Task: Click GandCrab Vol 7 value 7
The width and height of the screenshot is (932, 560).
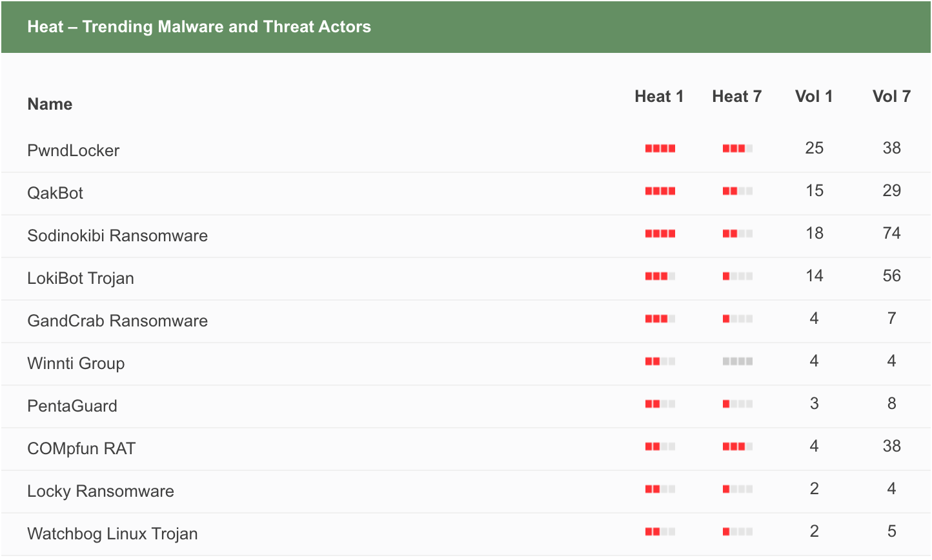Action: [x=892, y=318]
